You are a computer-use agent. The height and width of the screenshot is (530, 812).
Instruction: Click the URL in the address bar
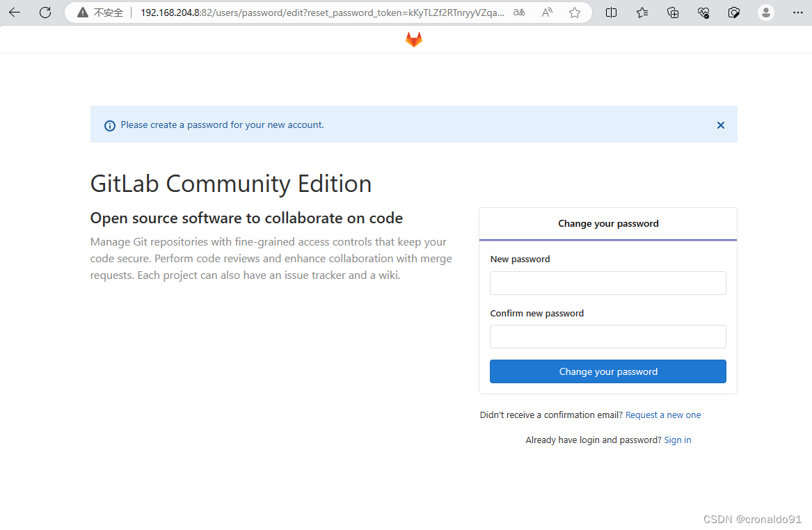click(322, 13)
